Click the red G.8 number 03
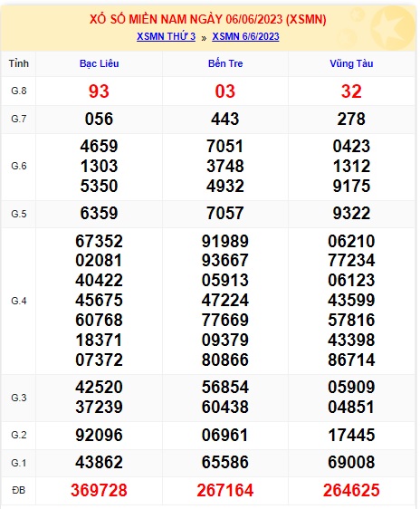Image resolution: width=420 pixels, height=509 pixels. [x=225, y=91]
